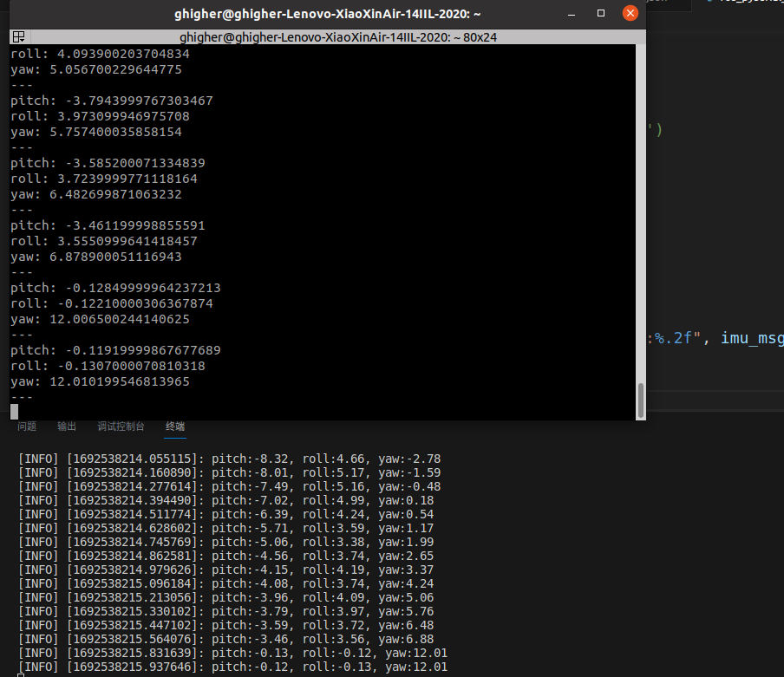Click the line 'pitch: -3.7943999767303467'
The height and width of the screenshot is (677, 784).
coord(111,101)
